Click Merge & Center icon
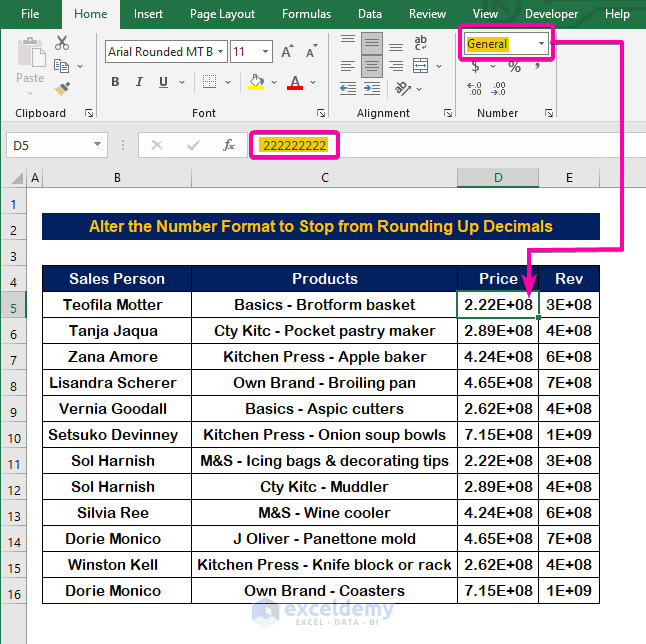The image size is (646, 644). pyautogui.click(x=421, y=66)
